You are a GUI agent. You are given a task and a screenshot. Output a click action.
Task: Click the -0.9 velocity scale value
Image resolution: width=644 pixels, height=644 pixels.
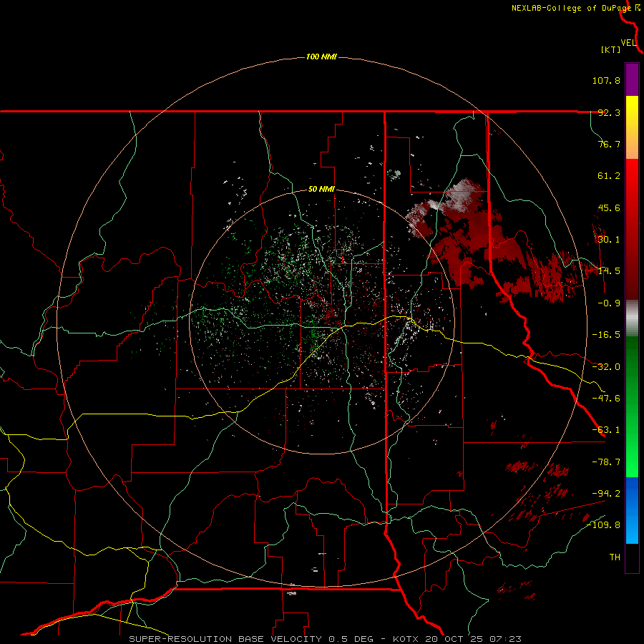click(609, 303)
